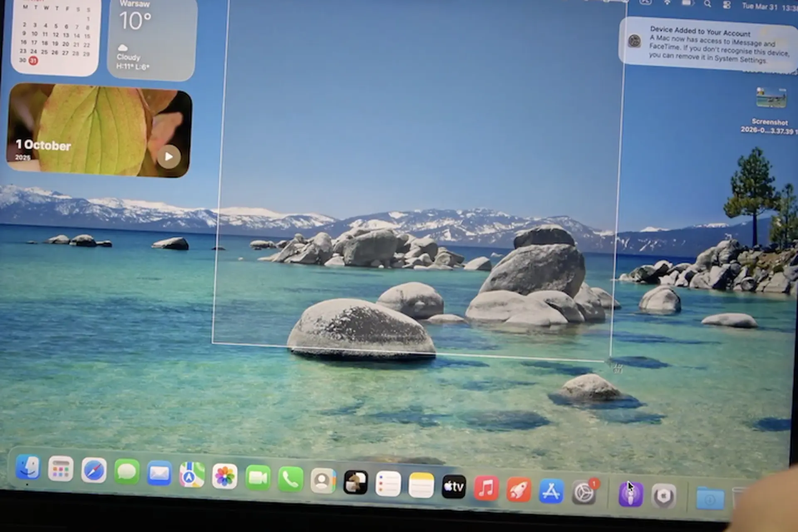
Task: Click the grey shield Apple-logo Dock icon
Action: [x=663, y=495]
